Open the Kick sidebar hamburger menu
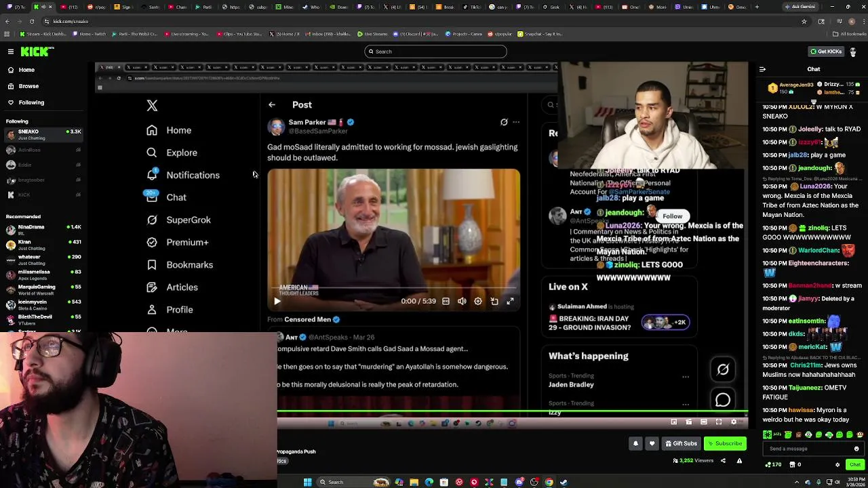The height and width of the screenshot is (488, 868). 11,52
